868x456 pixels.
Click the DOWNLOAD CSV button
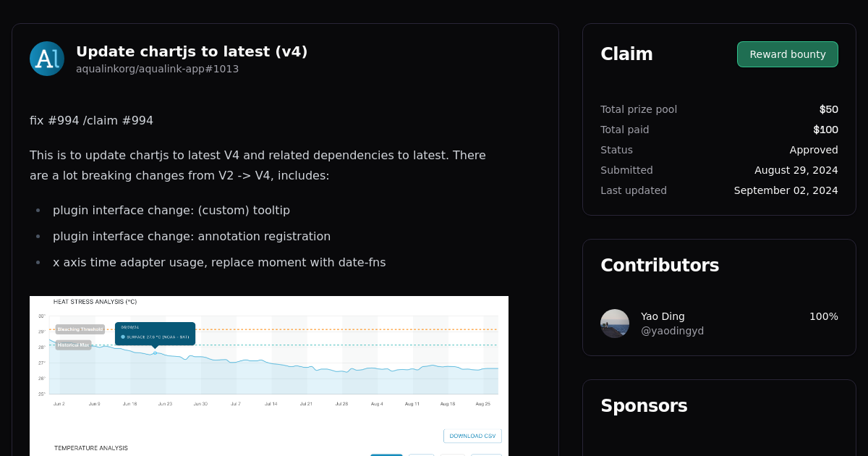click(x=472, y=436)
